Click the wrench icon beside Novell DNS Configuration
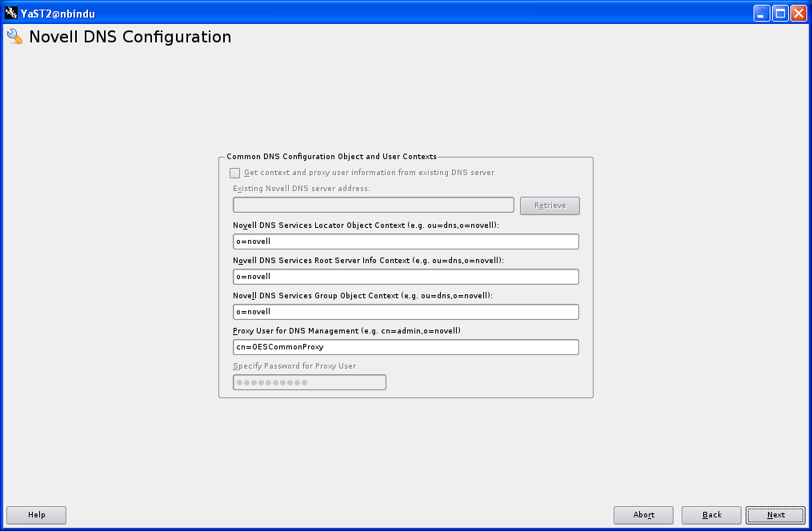This screenshot has width=812, height=531. click(x=15, y=37)
